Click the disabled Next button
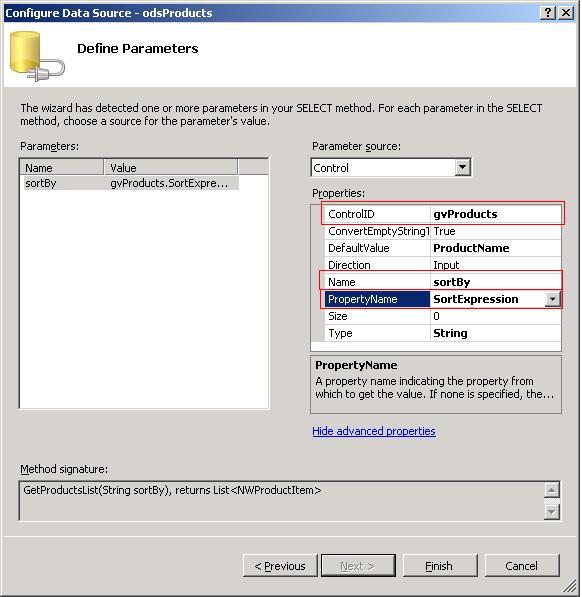This screenshot has height=597, width=582. 358,566
